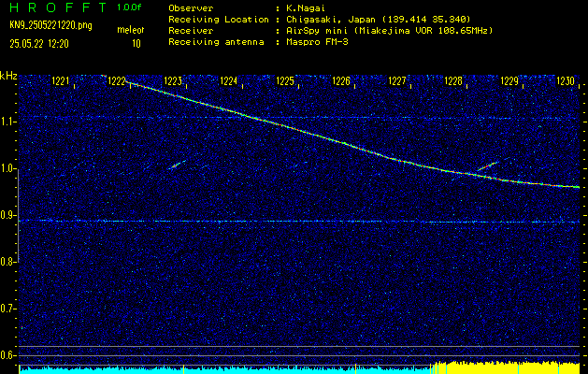Click the Receiving antenna field label
Image resolution: width=588 pixels, height=374 pixels.
216,42
